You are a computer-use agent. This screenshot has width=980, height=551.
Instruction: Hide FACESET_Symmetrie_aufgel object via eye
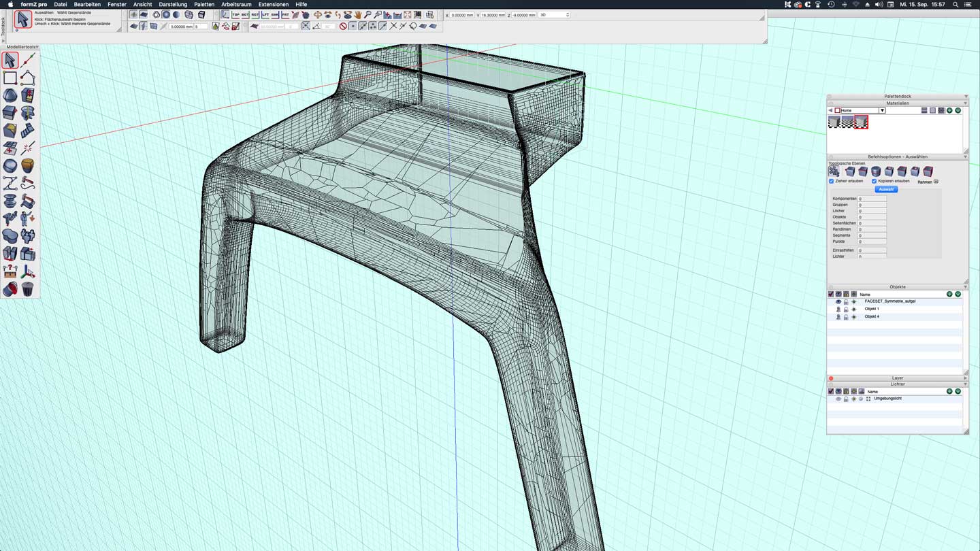(x=838, y=301)
